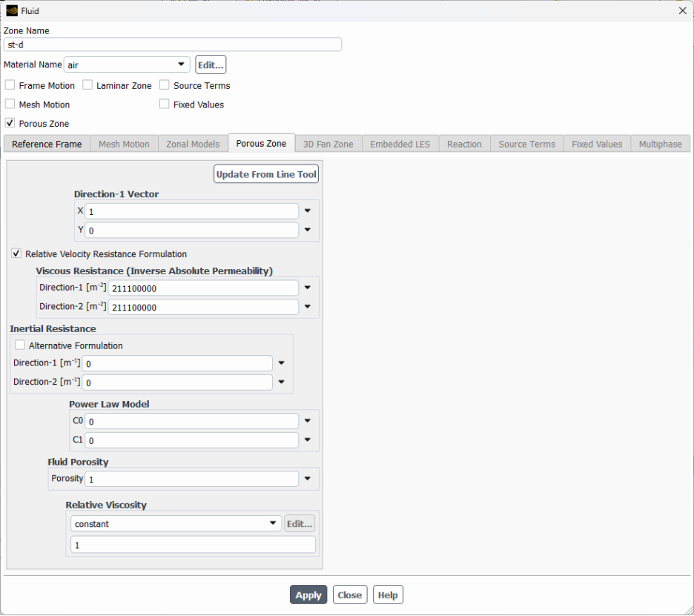Enable the Laminar Zone checkbox
Viewport: 694px width, 616px height.
pos(87,85)
